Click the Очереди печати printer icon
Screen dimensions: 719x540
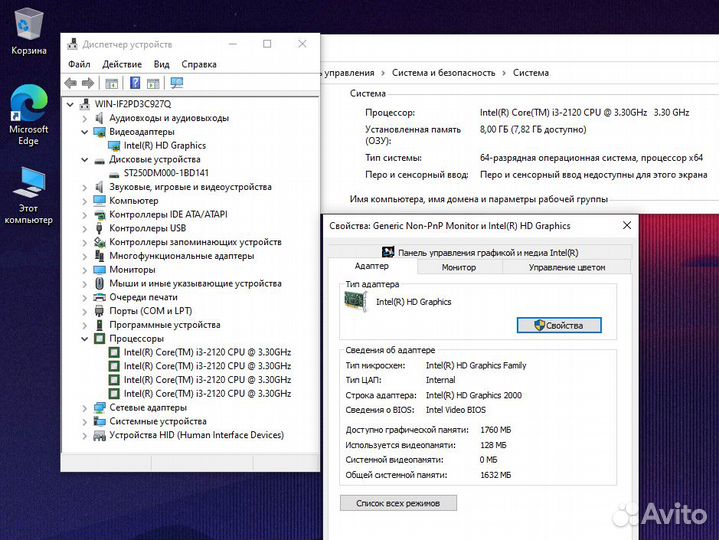point(100,297)
